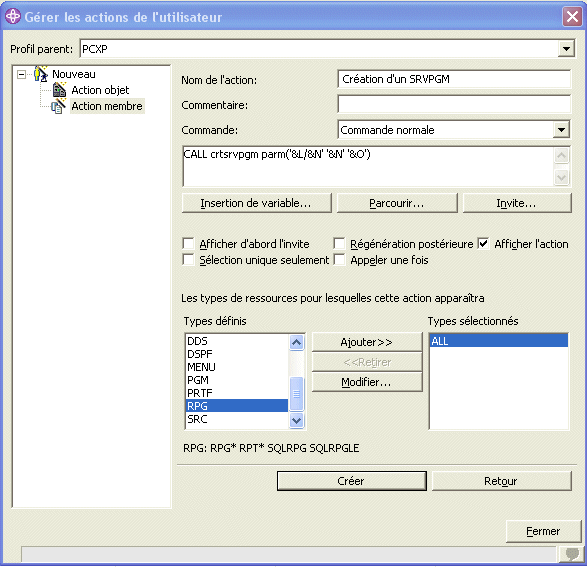Select PGM in Types définis list
Screen dimensions: 587x567
tap(237, 380)
